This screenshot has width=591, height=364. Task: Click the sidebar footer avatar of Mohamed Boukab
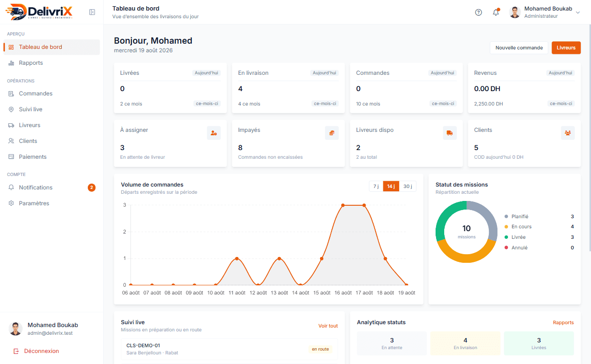pos(16,329)
